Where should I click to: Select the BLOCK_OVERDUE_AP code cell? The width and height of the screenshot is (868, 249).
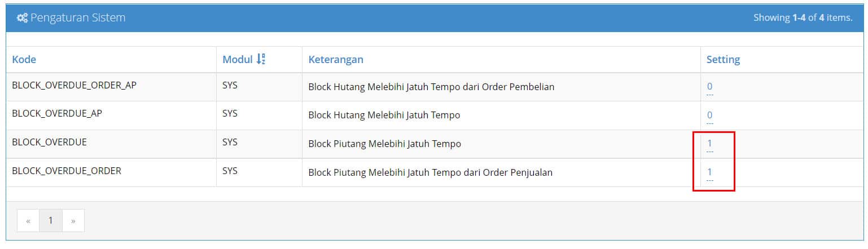click(x=111, y=115)
